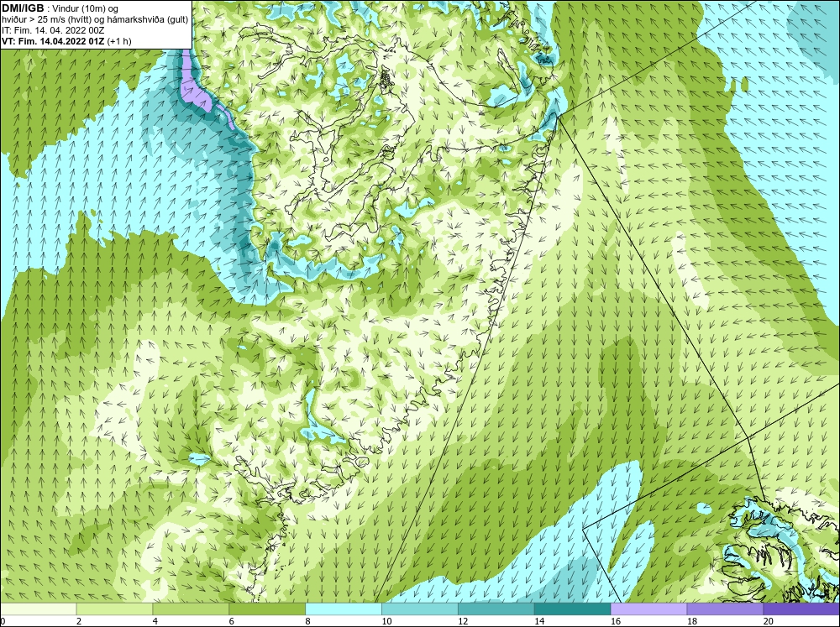
Task: Click the "VT: Fim. 14.04.2022 01Z (+1 h)" line
Action: (66, 41)
